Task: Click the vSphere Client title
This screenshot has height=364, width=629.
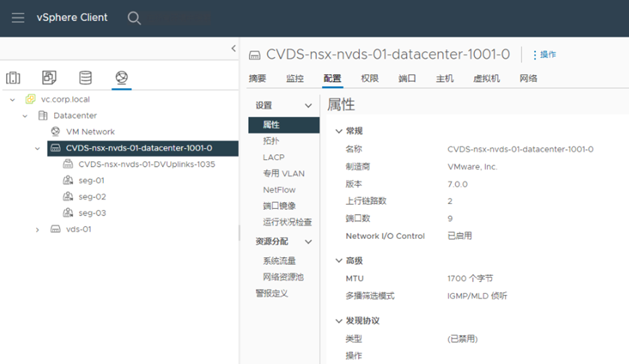Action: tap(72, 17)
